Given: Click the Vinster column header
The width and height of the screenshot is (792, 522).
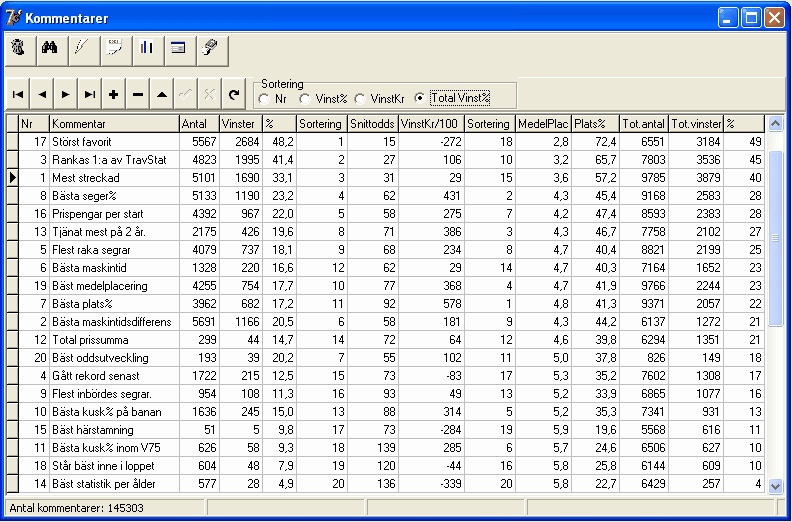Looking at the screenshot, I should pyautogui.click(x=241, y=124).
